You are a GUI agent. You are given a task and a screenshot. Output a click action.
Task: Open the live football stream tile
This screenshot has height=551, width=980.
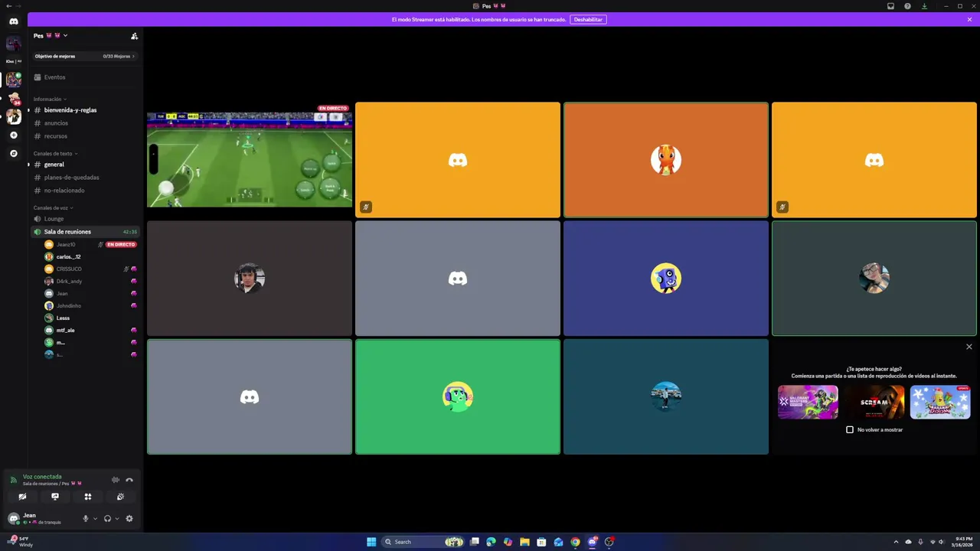click(x=250, y=160)
